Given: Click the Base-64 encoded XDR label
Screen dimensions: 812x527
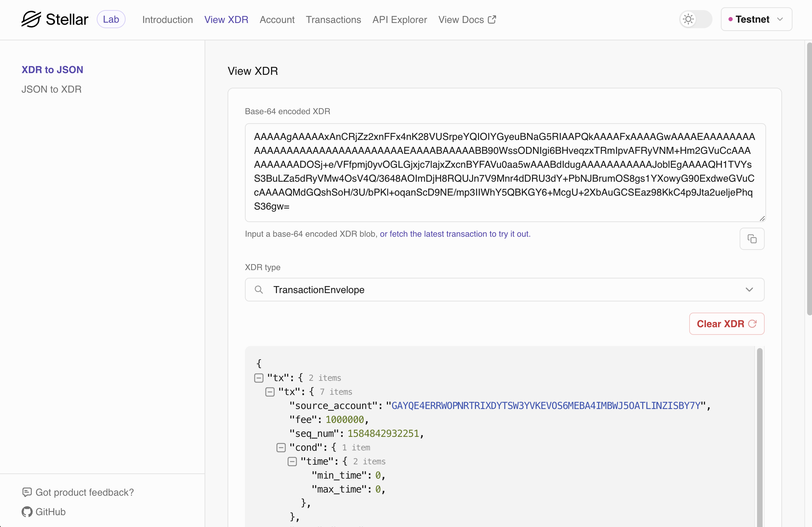Looking at the screenshot, I should click(x=287, y=111).
